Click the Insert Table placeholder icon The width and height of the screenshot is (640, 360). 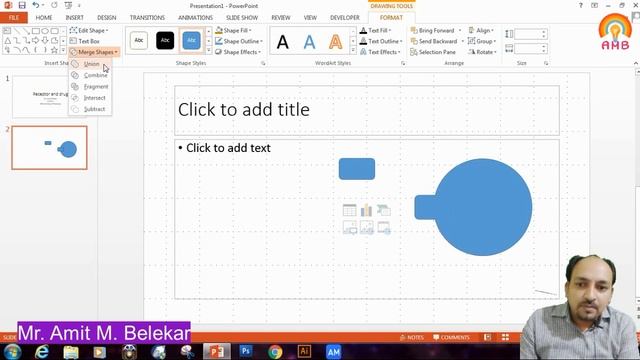pyautogui.click(x=349, y=210)
